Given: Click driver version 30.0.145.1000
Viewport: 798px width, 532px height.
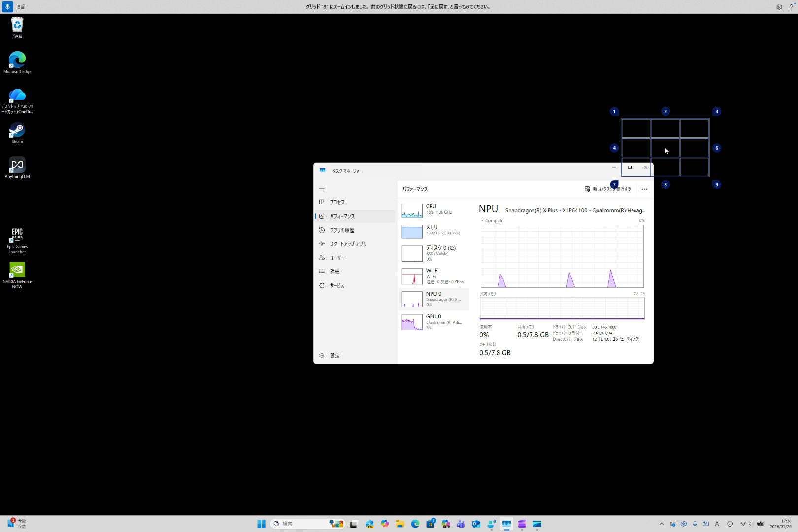Looking at the screenshot, I should click(604, 327).
